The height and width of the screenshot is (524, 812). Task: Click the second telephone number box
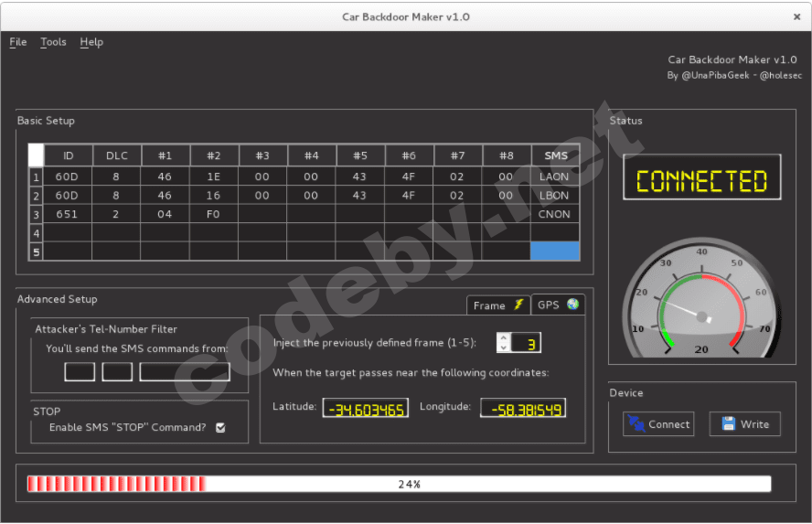[117, 372]
